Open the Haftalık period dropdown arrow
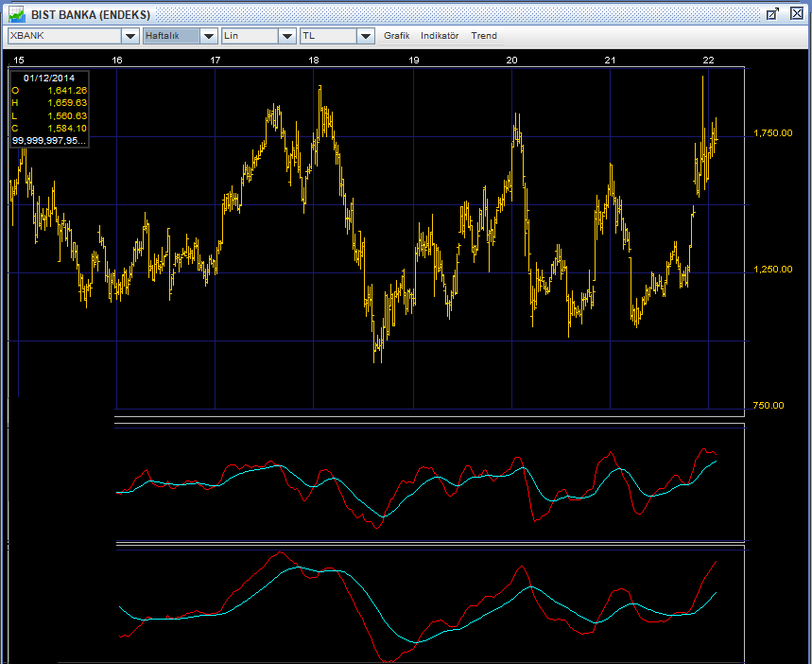 pyautogui.click(x=209, y=36)
